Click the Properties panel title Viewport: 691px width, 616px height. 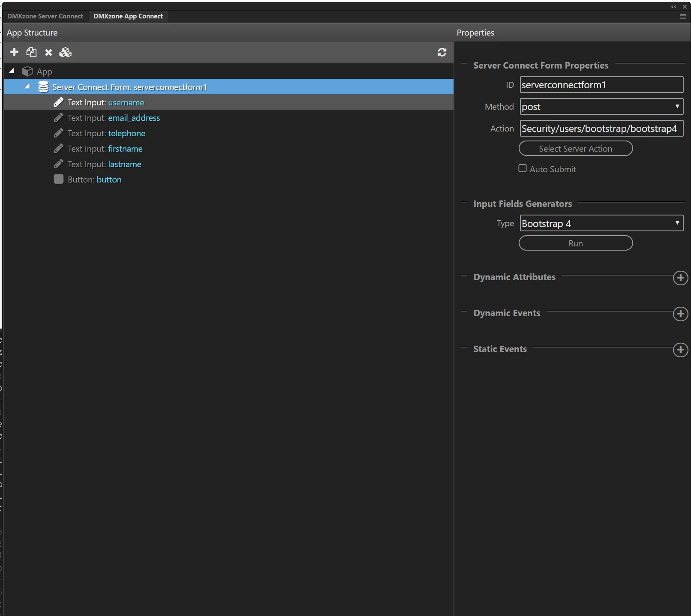tap(475, 33)
